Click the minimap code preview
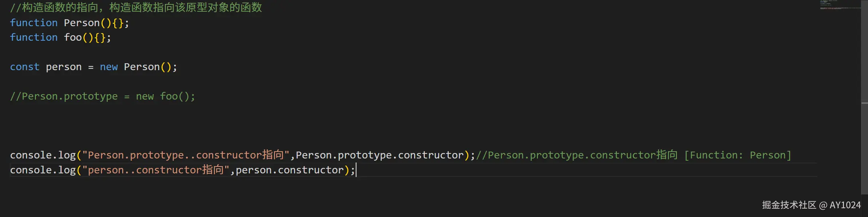Viewport: 868px width, 217px height. click(837, 5)
